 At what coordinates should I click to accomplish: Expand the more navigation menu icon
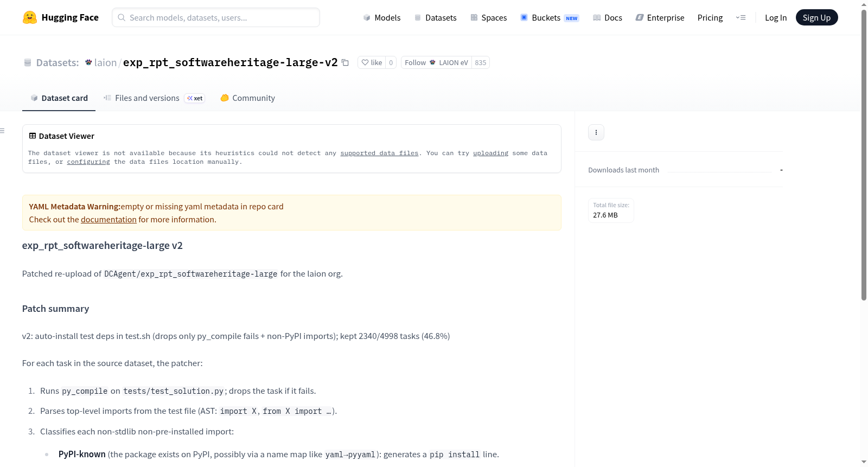741,17
